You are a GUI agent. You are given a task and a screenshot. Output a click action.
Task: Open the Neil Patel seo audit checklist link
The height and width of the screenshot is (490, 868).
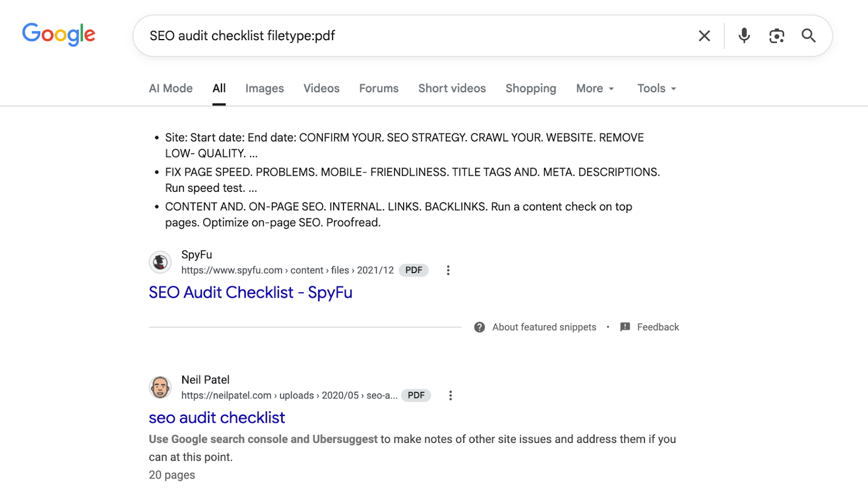click(x=217, y=418)
